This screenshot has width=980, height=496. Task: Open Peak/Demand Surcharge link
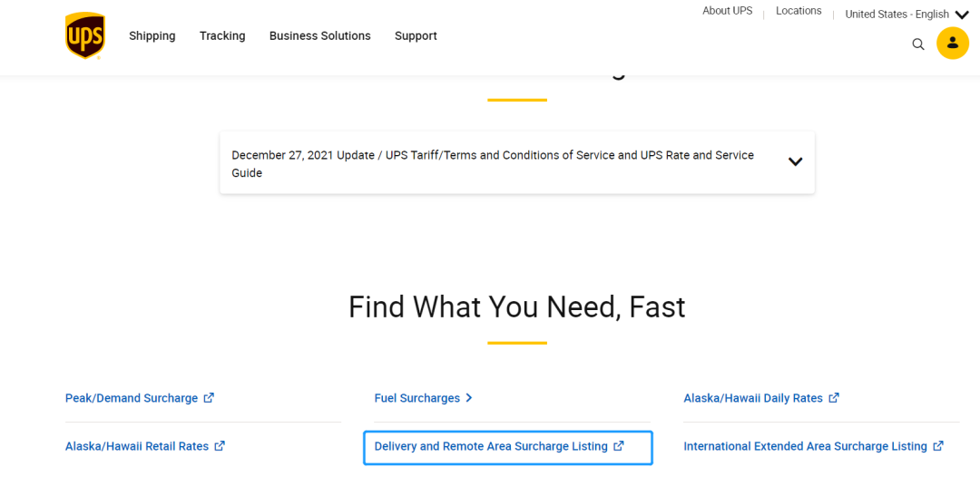click(132, 398)
